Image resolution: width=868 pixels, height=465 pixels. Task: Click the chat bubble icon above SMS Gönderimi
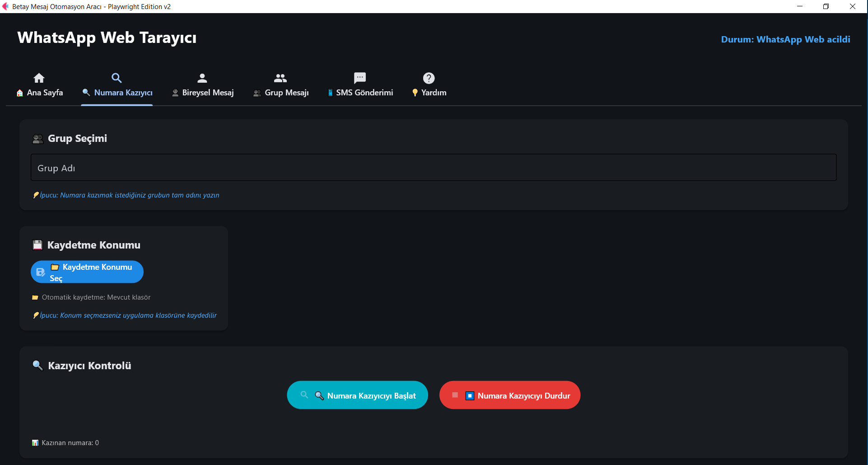360,78
